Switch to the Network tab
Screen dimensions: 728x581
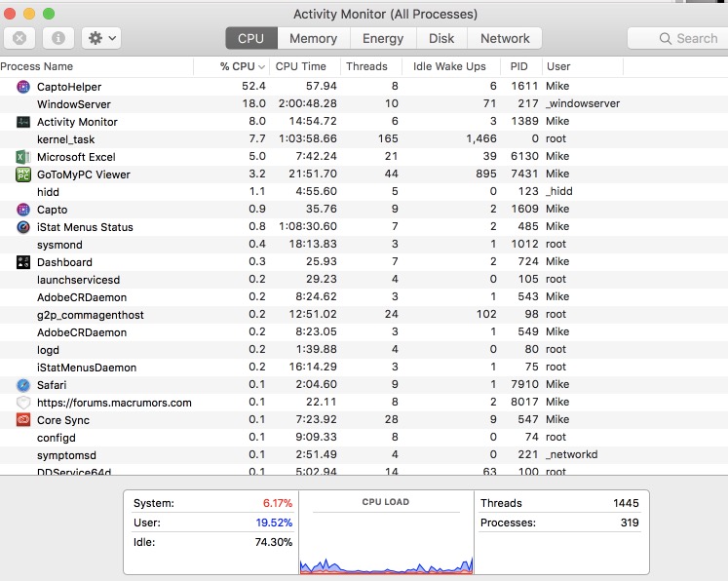505,38
